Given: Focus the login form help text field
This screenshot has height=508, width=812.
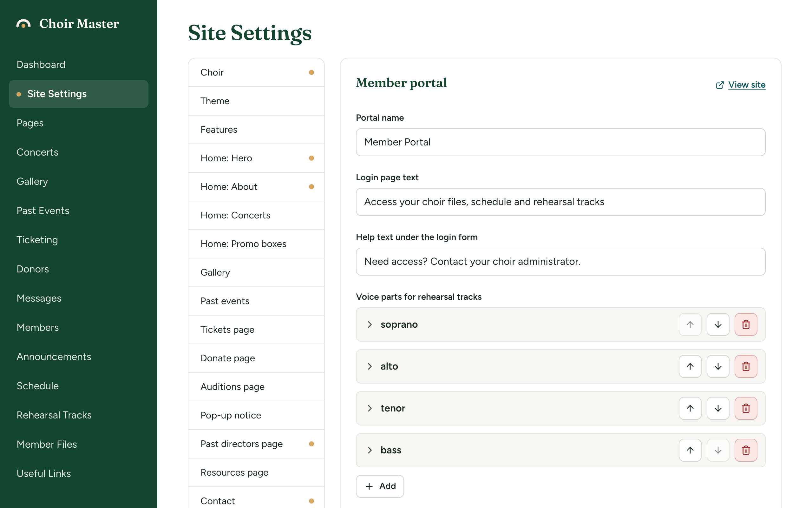Looking at the screenshot, I should point(560,262).
